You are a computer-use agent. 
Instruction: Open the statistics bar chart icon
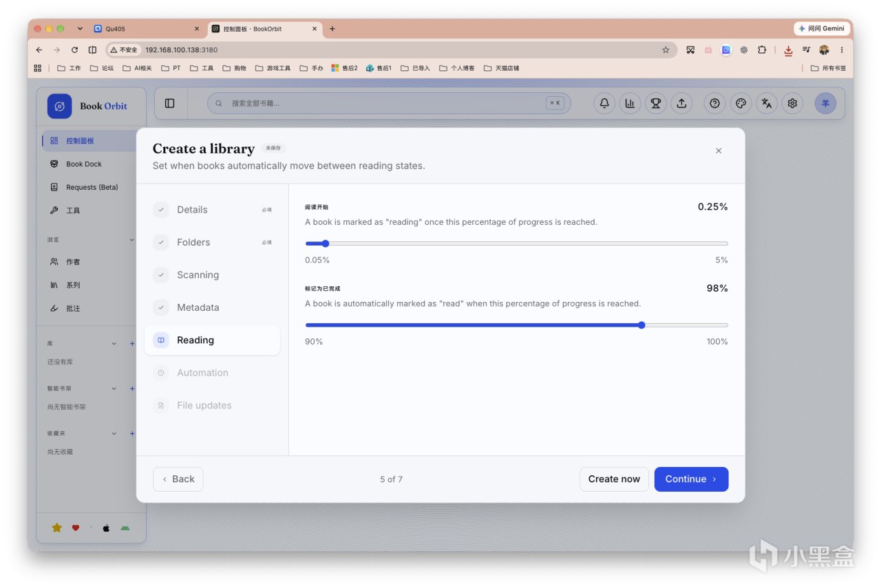tap(630, 103)
